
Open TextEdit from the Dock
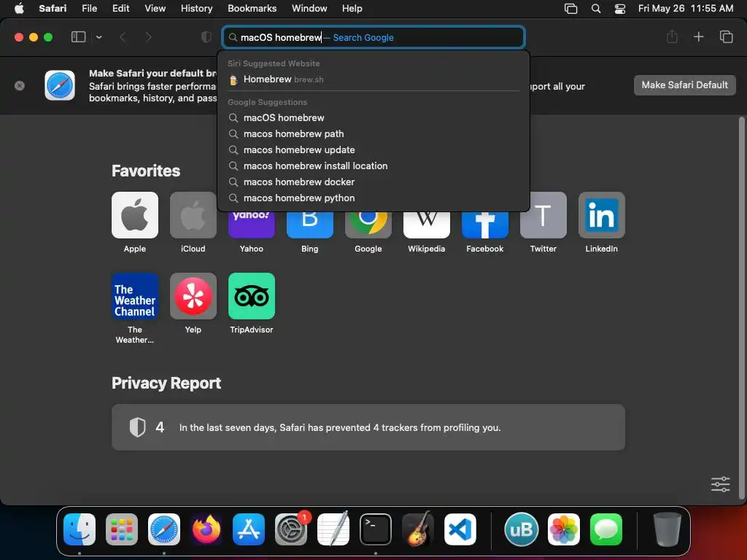333,529
